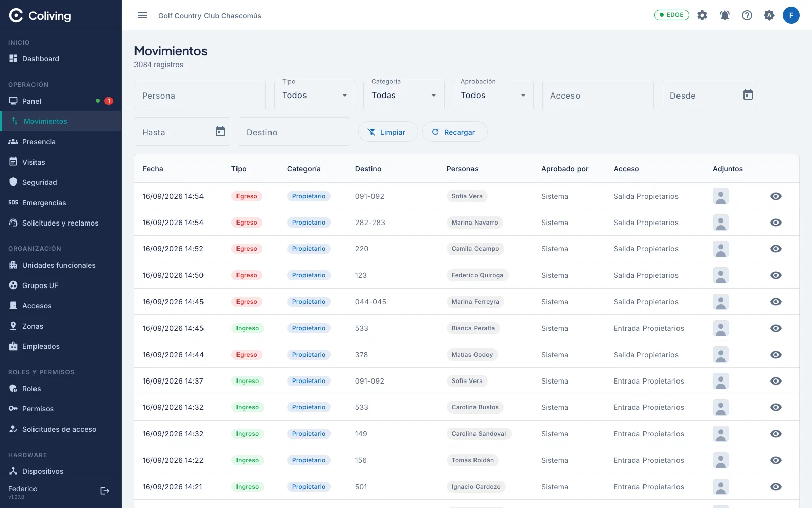View details of Bianca Peralta movement

coord(776,328)
